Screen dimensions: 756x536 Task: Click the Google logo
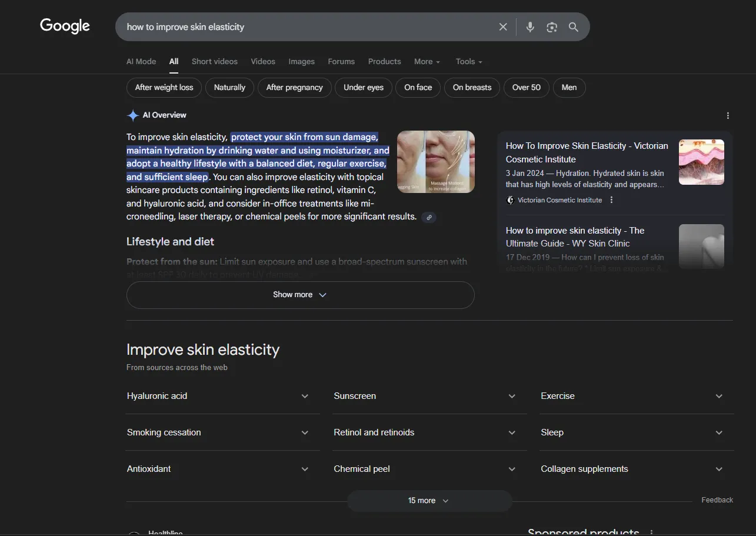click(x=65, y=26)
